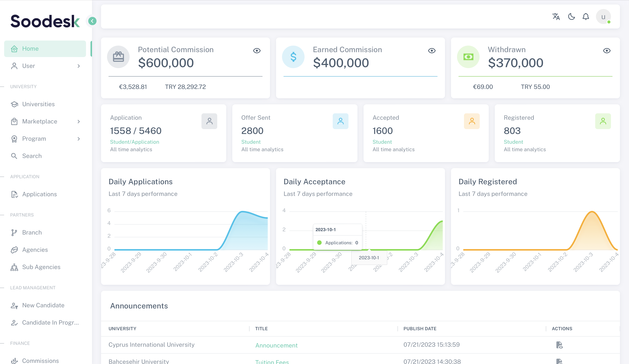The width and height of the screenshot is (629, 364).
Task: Open the Program submenu chevron
Action: coord(79,139)
